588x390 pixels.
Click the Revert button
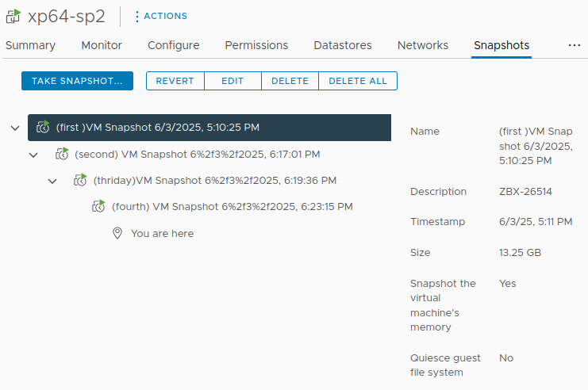[x=175, y=81]
